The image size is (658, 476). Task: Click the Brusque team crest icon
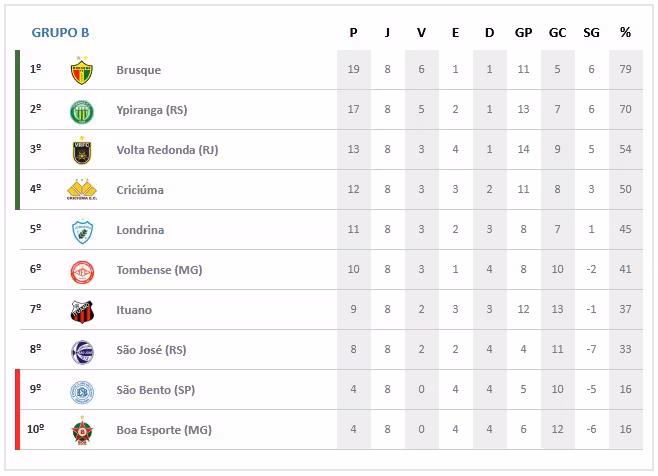(x=81, y=71)
